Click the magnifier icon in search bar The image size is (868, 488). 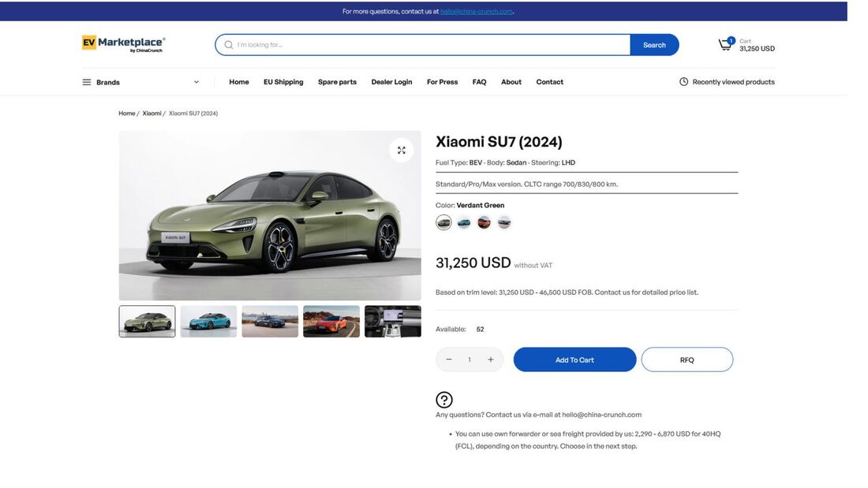(229, 45)
